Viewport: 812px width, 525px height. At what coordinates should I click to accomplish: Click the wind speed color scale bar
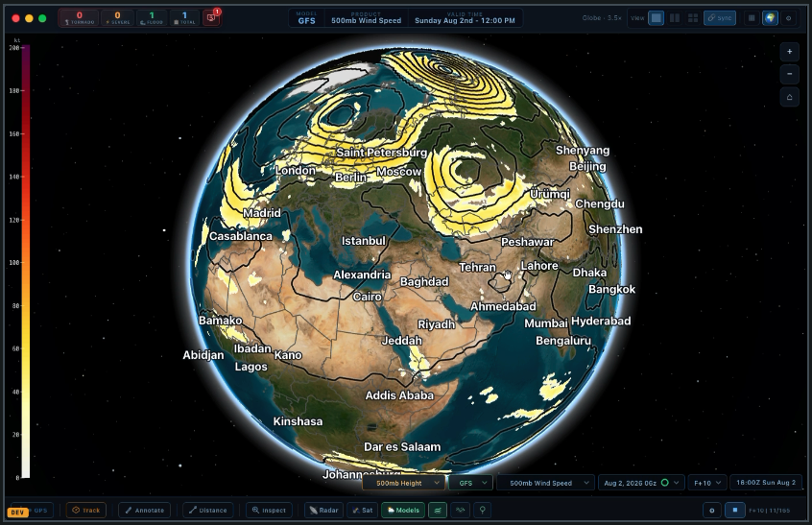click(25, 261)
